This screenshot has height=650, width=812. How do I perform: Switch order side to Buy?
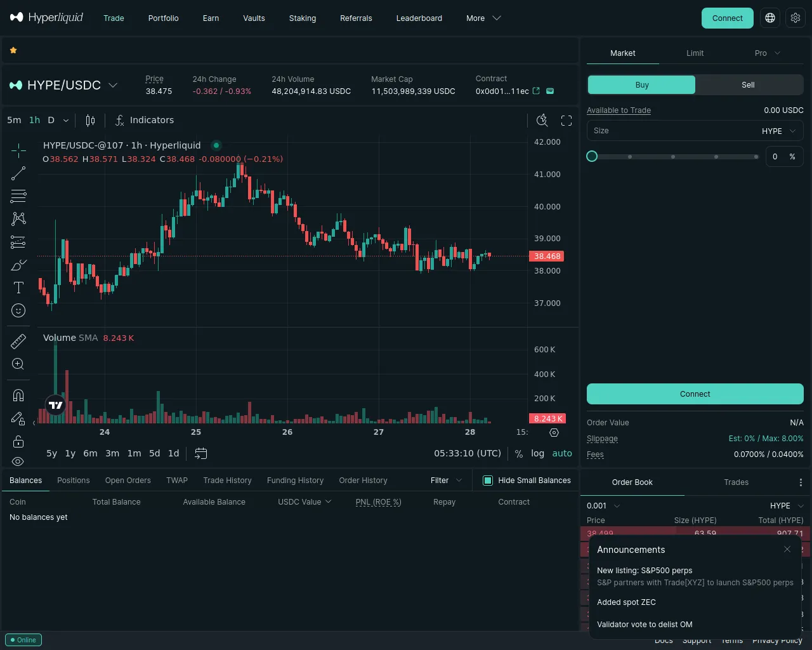pyautogui.click(x=641, y=85)
